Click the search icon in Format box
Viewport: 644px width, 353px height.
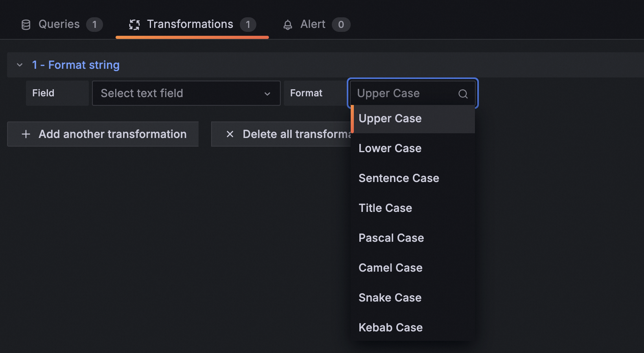463,94
